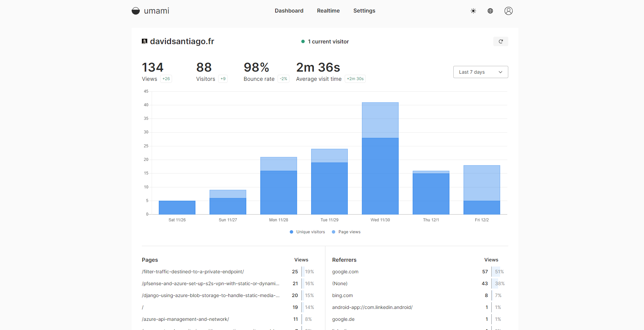Image resolution: width=644 pixels, height=330 pixels.
Task: Select the android-app://com.linkedin.android/ referrer
Action: pos(372,307)
